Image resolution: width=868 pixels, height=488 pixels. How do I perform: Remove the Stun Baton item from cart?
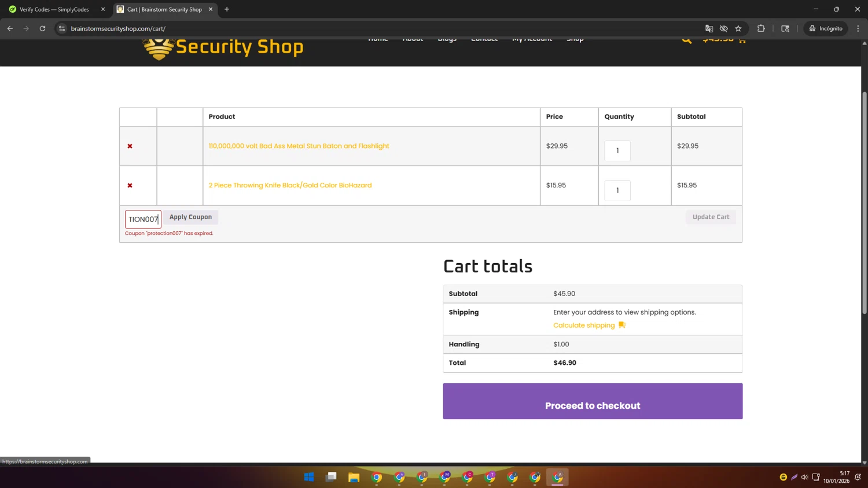[130, 146]
